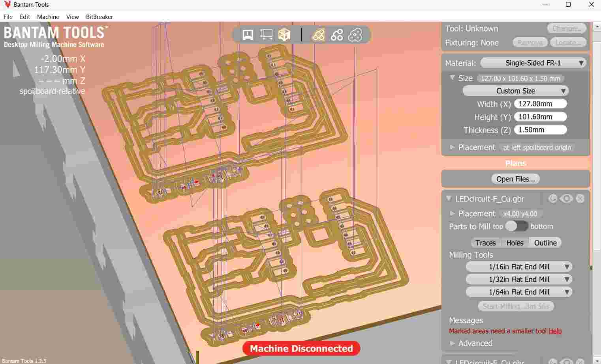
Task: Click the right panel scroll-down arrow
Action: (x=596, y=360)
